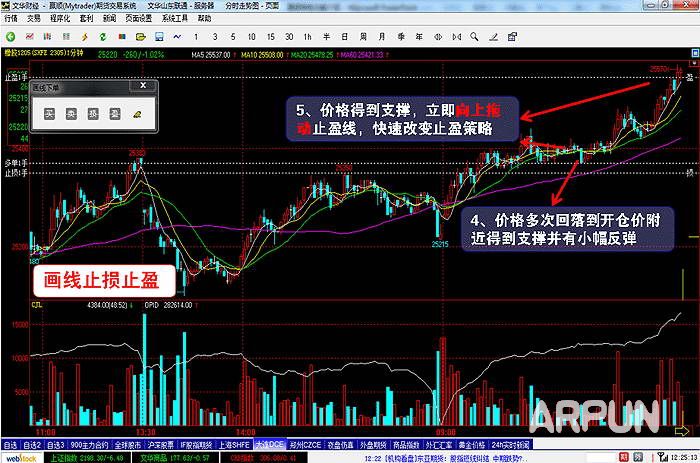Image resolution: width=700 pixels, height=463 pixels.
Task: Click the 卖 button in 画线下单 panel
Action: pyautogui.click(x=71, y=114)
